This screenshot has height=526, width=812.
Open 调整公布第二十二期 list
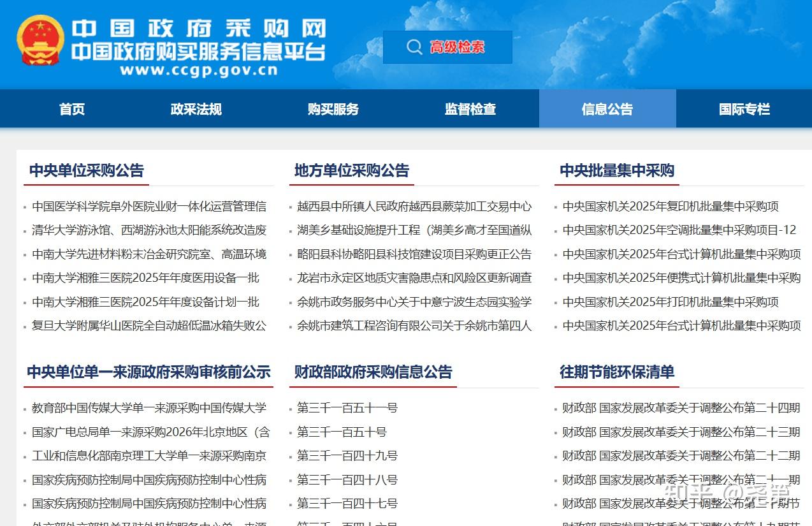pos(681,456)
